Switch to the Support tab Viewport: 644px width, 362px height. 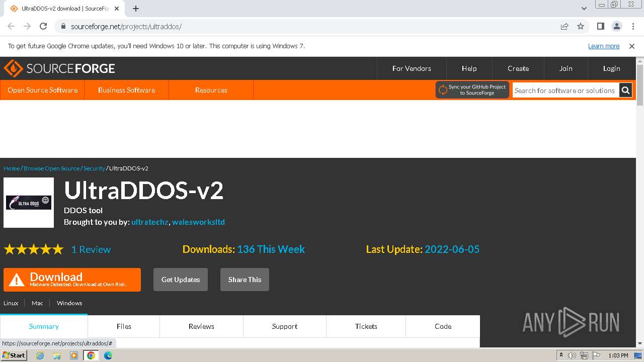tap(285, 326)
